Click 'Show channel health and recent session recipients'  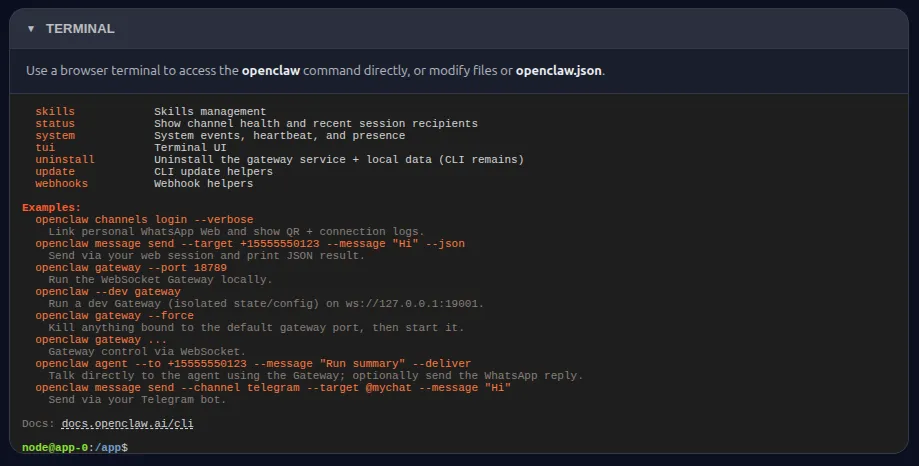pyautogui.click(x=316, y=124)
